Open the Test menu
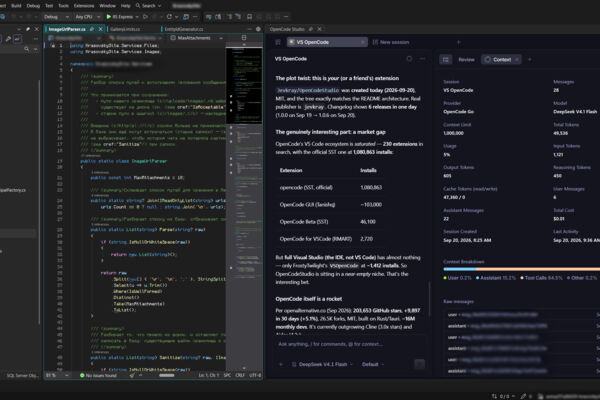The width and height of the screenshot is (600, 400). (x=49, y=6)
